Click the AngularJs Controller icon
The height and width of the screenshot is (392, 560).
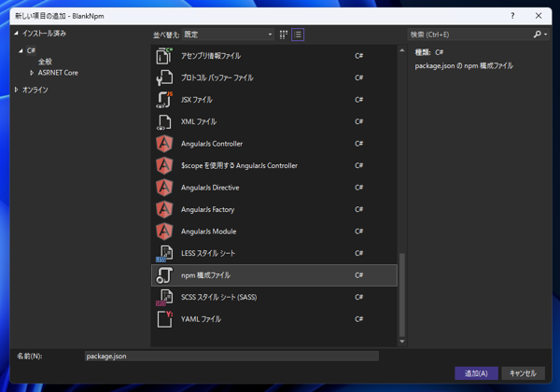(x=164, y=144)
